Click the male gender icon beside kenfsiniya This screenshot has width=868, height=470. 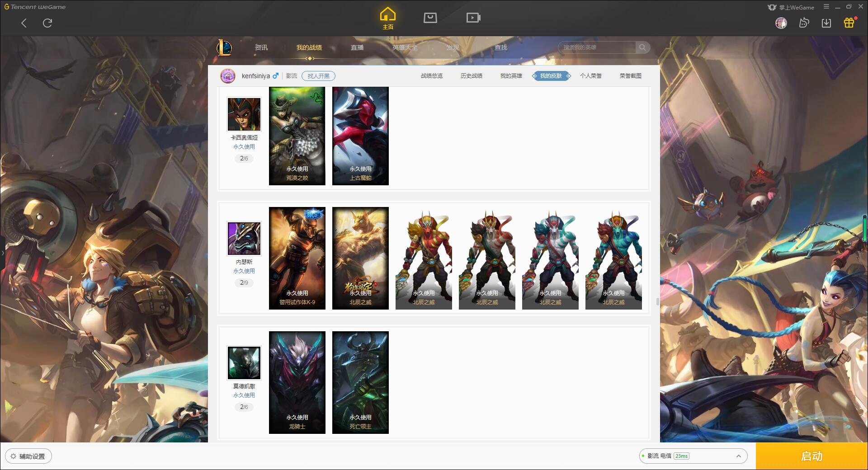tap(275, 76)
